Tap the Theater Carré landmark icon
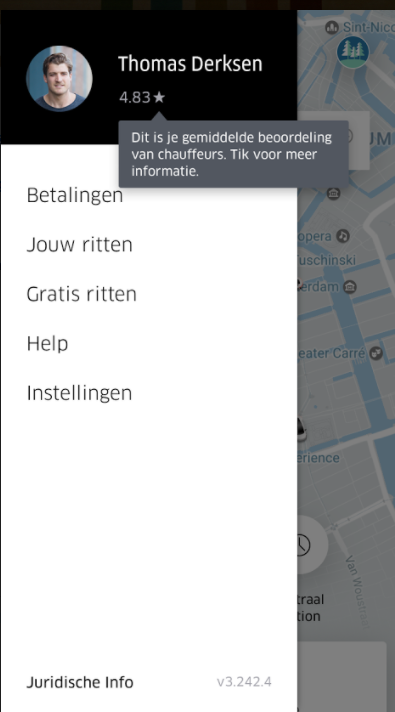This screenshot has width=395, height=712. tap(376, 353)
